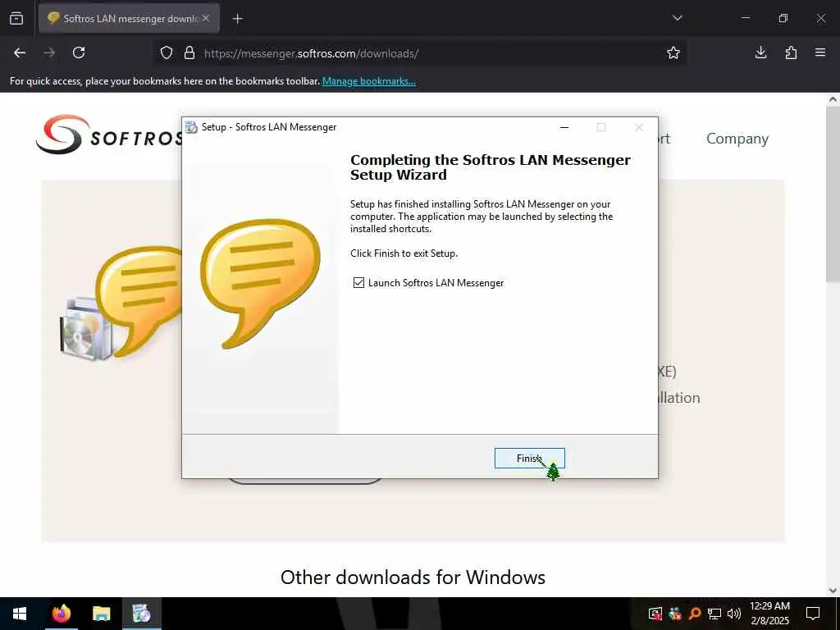Expand the list all tabs dropdown
The width and height of the screenshot is (840, 630).
tap(677, 18)
